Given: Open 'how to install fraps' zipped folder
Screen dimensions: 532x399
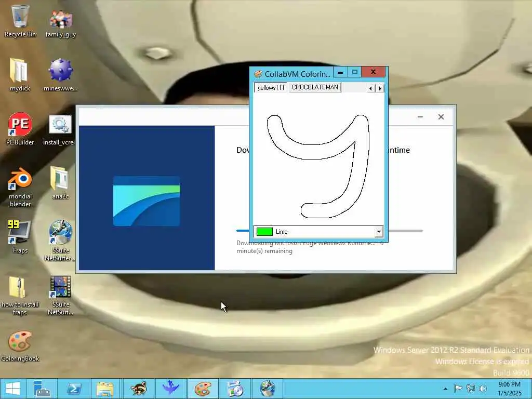Looking at the screenshot, I should coord(20,296).
